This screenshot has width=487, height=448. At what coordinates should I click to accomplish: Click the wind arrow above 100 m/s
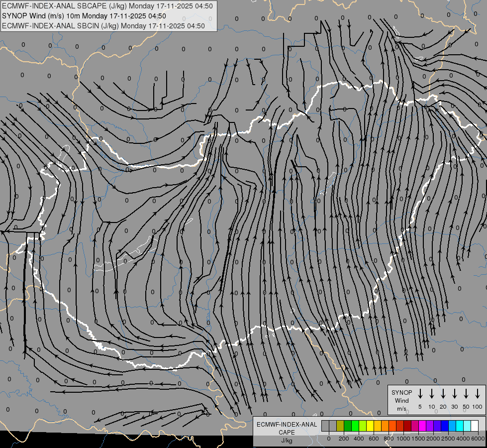click(478, 393)
